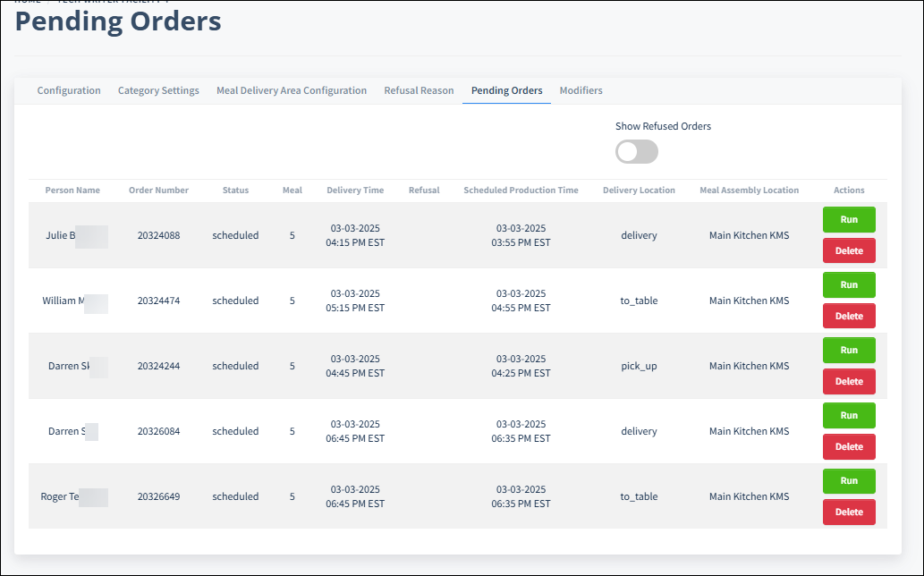
Task: Run order 20326084 for Darren
Action: [x=848, y=415]
